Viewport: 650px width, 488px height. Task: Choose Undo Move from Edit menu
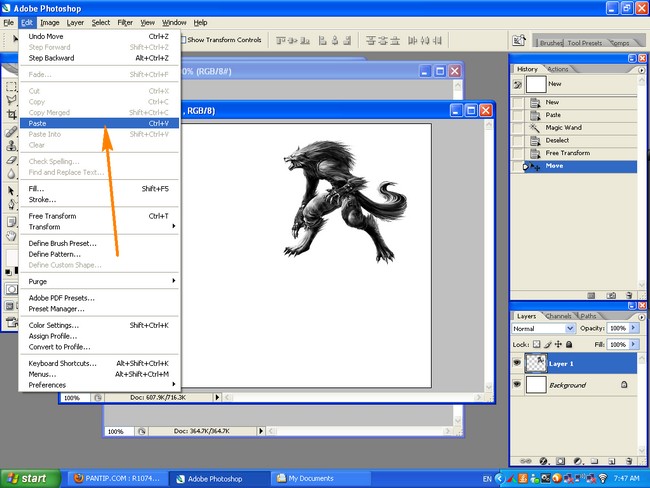coord(99,36)
